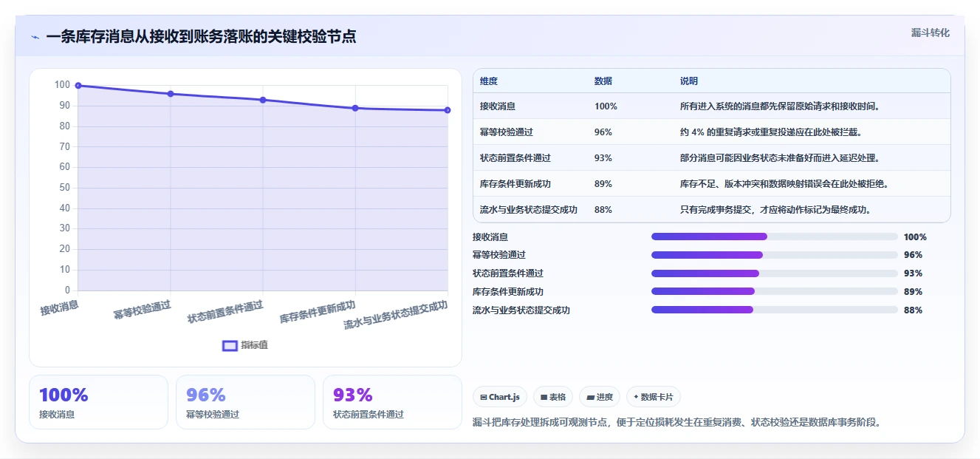Image resolution: width=980 pixels, height=459 pixels.
Task: Click the icon in the Chart.js tag
Action: point(484,398)
